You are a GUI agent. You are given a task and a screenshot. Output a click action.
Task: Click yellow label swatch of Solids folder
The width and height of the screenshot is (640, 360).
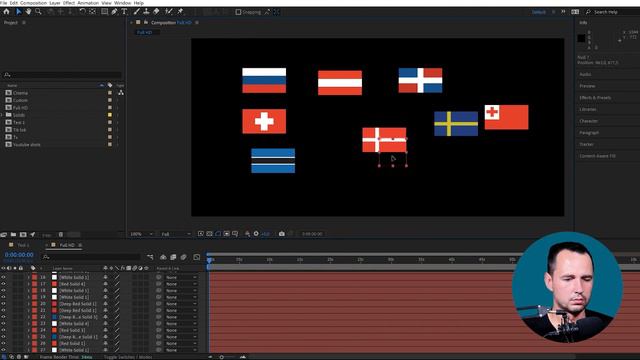pyautogui.click(x=109, y=115)
